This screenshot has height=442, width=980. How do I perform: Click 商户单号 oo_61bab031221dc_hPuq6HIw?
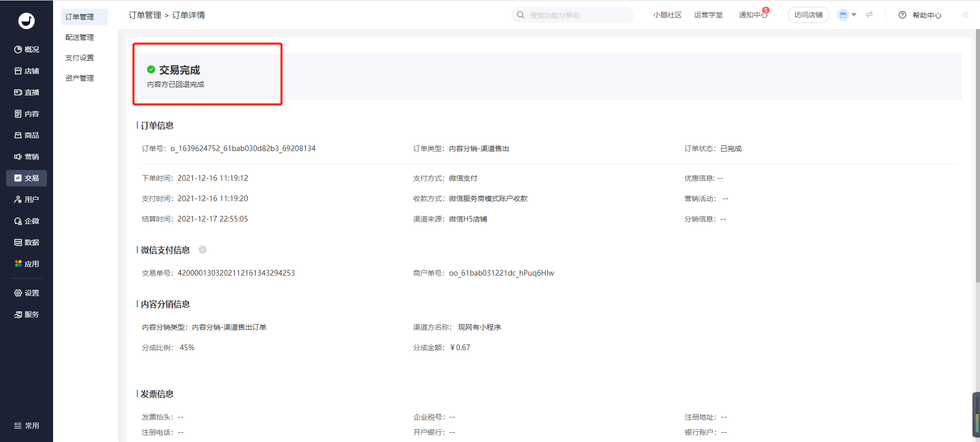pos(502,273)
